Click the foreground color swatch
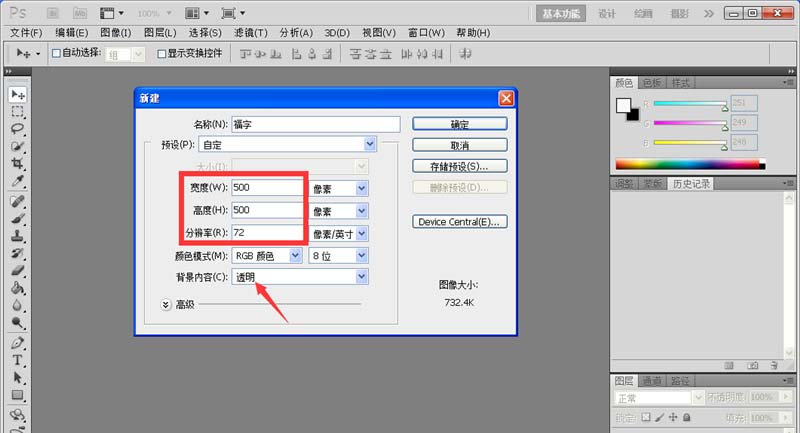800x433 pixels. click(623, 105)
